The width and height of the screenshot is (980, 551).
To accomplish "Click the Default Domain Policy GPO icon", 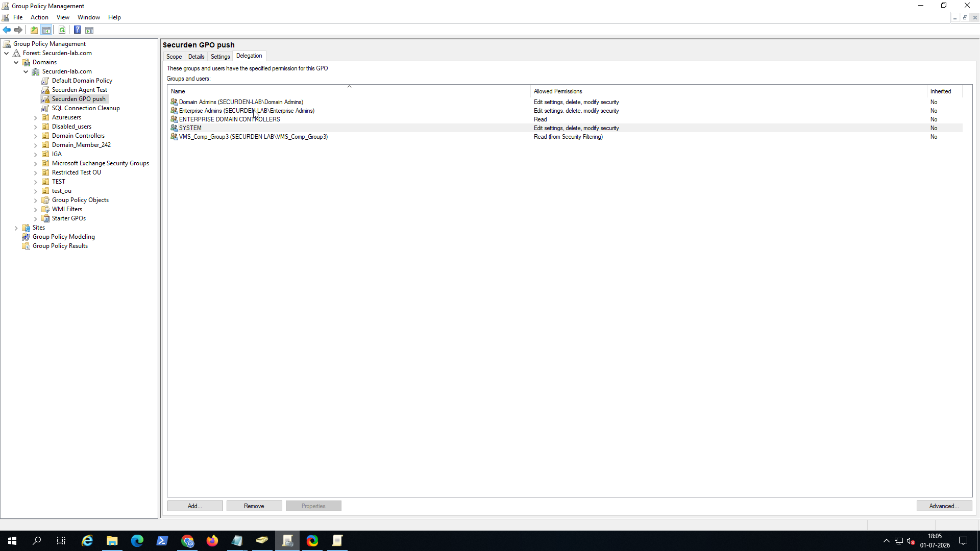I will (45, 81).
